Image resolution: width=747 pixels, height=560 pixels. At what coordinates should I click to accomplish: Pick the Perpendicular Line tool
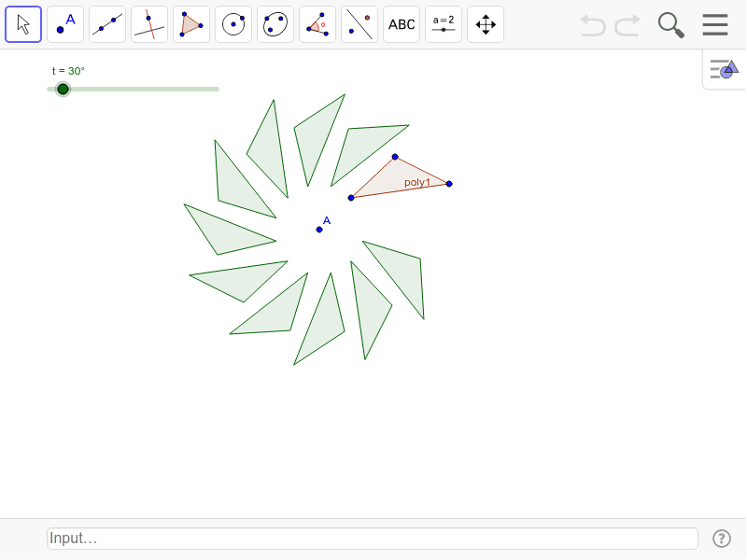coord(149,24)
